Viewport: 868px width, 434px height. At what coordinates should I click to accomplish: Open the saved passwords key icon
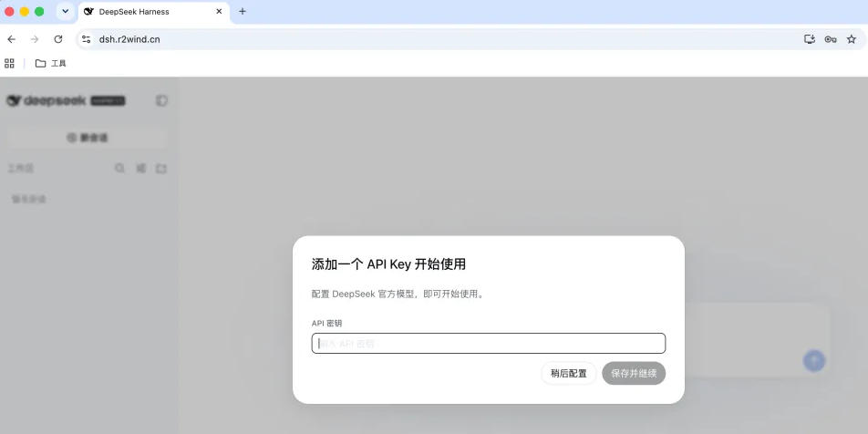(831, 39)
